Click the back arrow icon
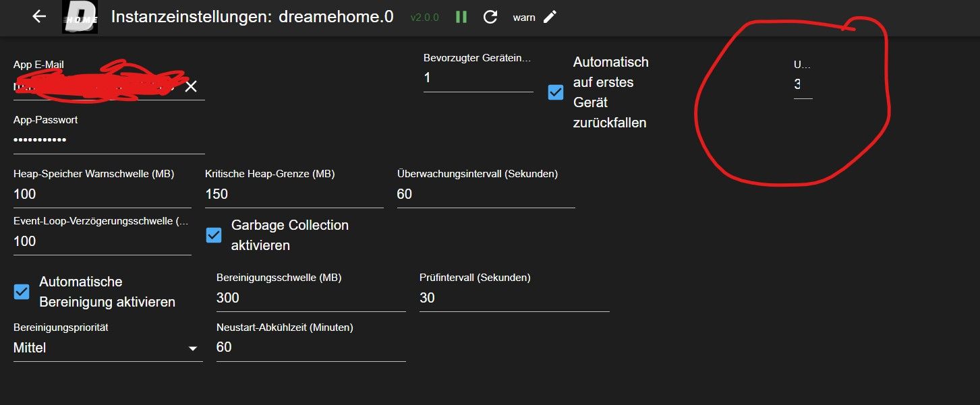 [39, 17]
